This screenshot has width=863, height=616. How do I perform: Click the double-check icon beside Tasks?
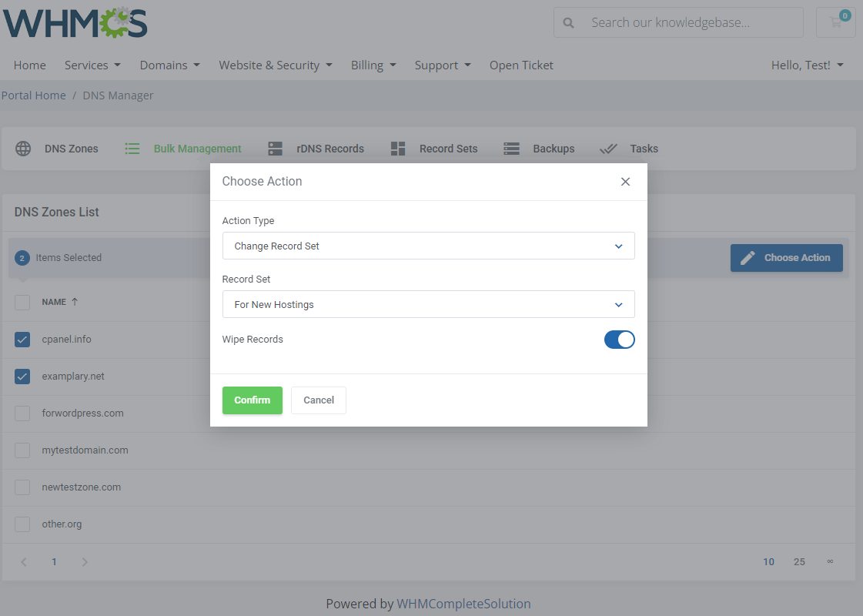pos(608,149)
